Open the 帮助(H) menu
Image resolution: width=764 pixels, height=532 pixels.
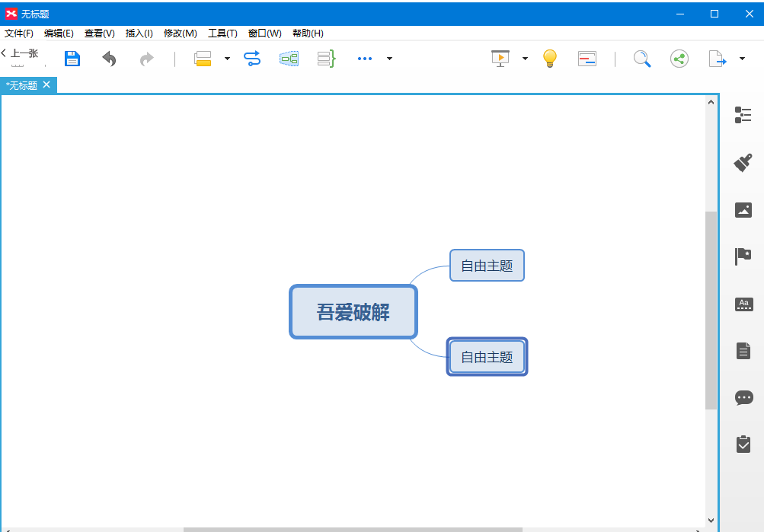[x=308, y=33]
